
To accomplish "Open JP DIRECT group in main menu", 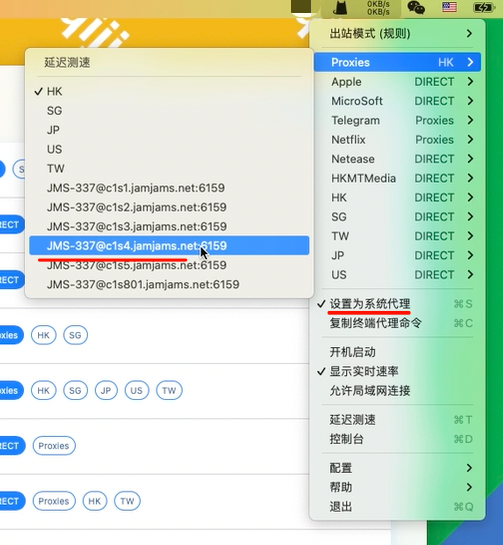I will (397, 255).
